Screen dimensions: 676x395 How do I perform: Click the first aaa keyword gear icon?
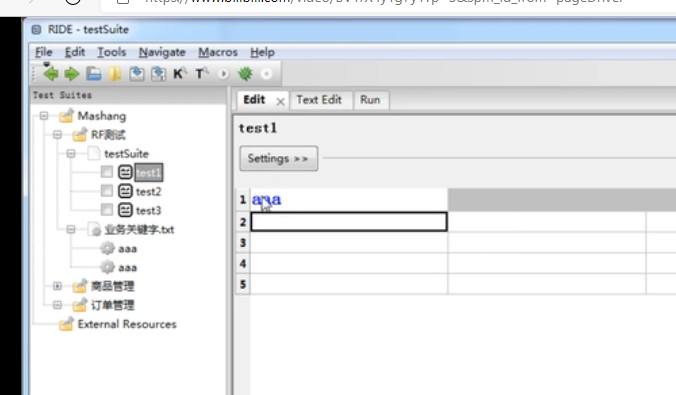(x=107, y=248)
